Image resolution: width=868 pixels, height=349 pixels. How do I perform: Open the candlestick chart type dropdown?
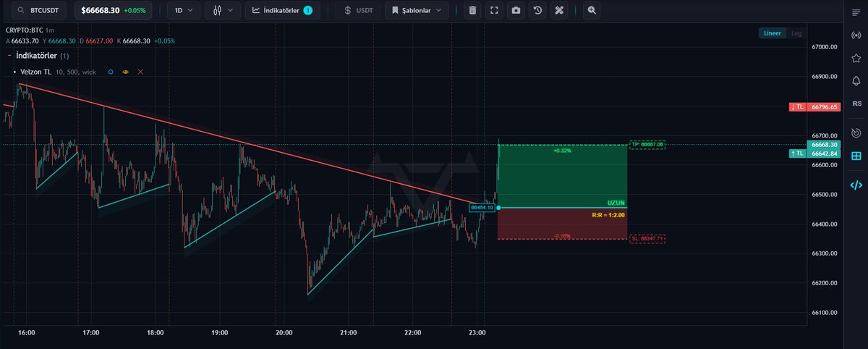click(x=223, y=11)
